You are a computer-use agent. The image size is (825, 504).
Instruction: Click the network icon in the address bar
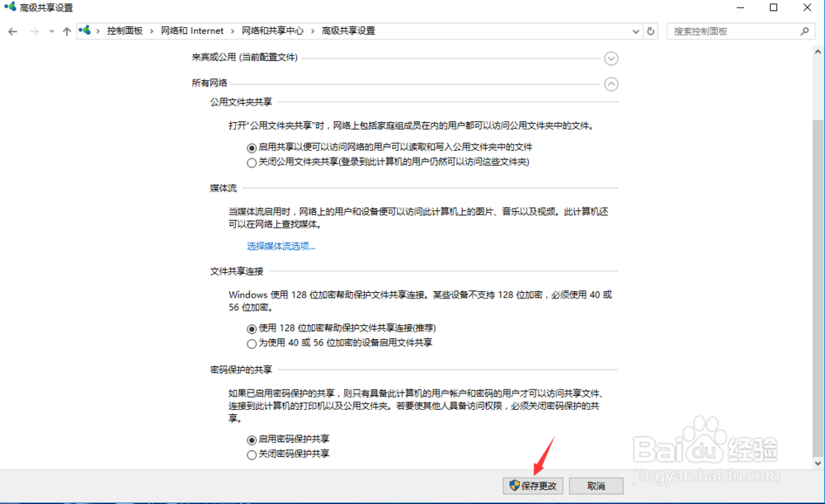point(84,31)
